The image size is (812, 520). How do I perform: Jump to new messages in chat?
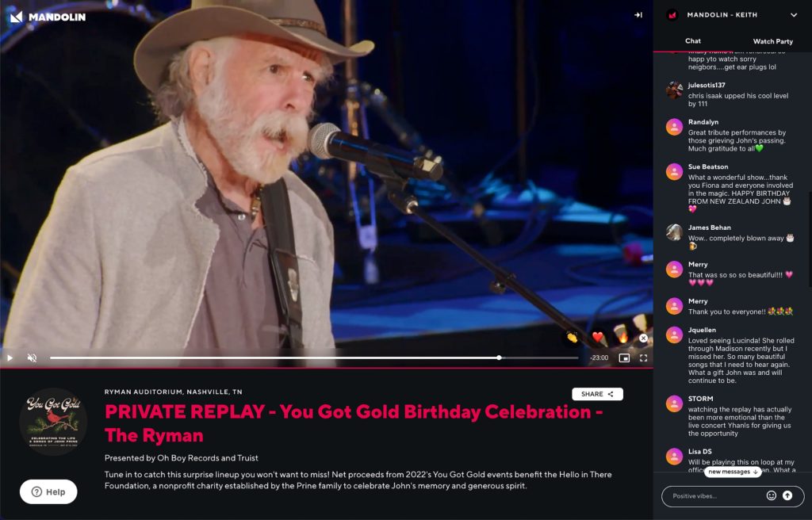pyautogui.click(x=730, y=472)
